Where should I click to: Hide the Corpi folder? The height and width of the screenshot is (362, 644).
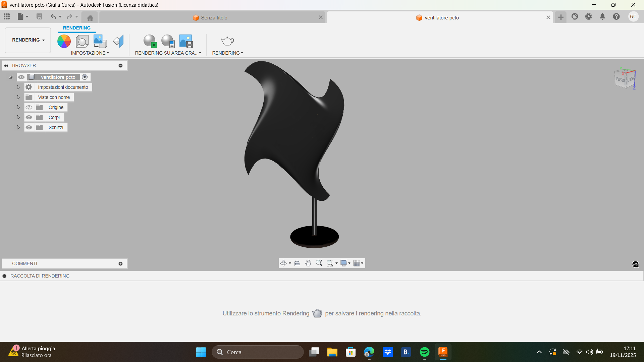(x=29, y=117)
